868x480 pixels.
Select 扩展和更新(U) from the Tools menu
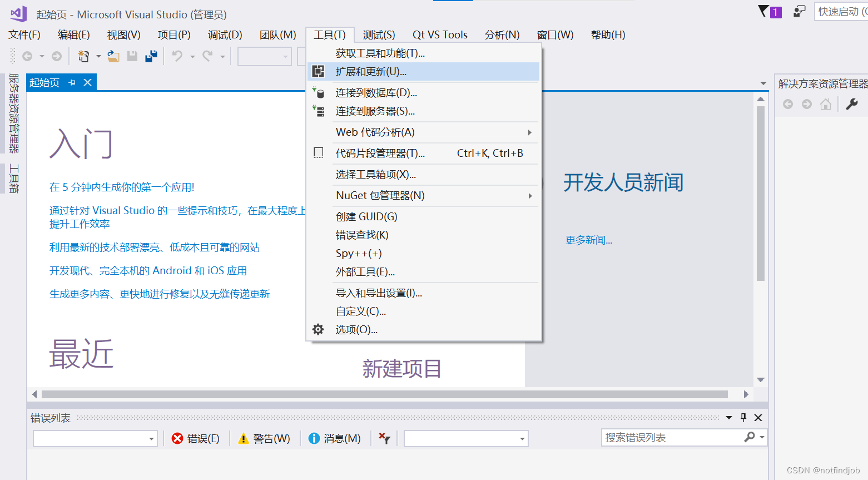point(389,72)
